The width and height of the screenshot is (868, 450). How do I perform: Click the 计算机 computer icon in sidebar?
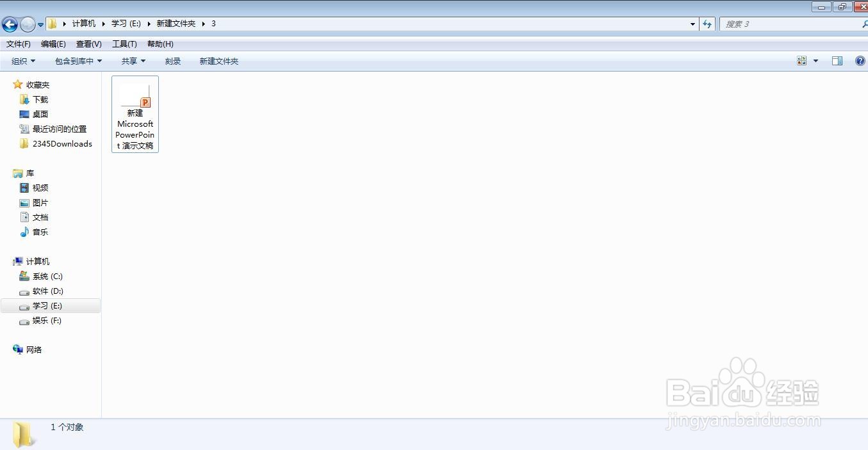(x=18, y=261)
